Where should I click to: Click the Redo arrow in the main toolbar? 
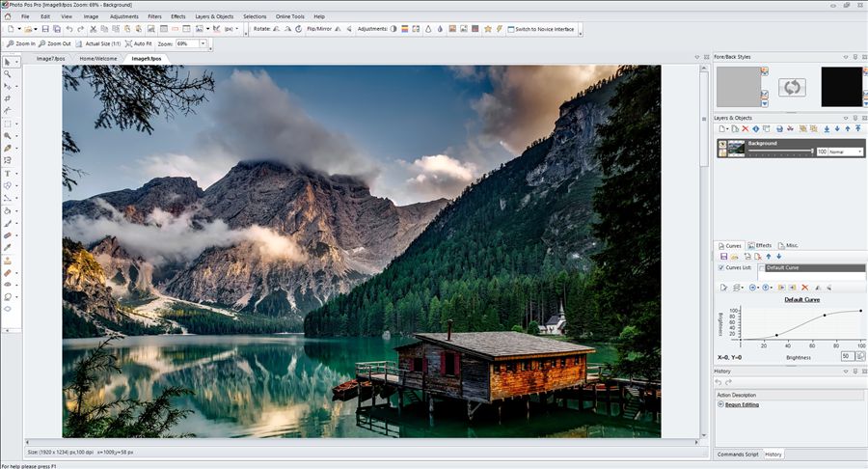(x=80, y=29)
